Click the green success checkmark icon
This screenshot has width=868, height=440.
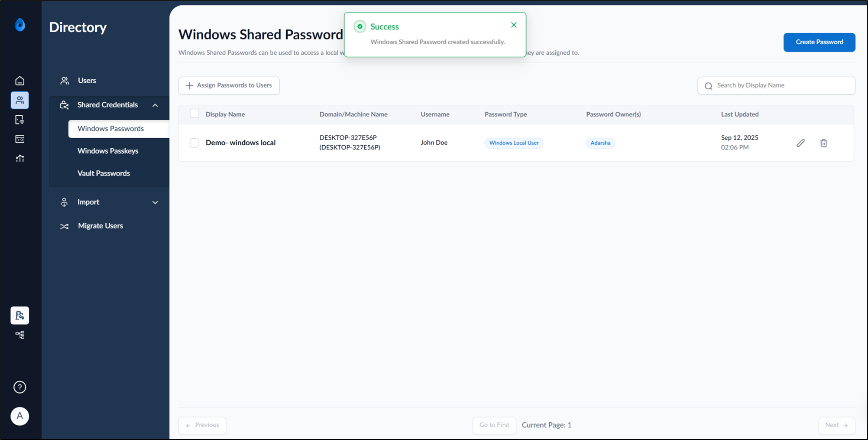coord(360,26)
